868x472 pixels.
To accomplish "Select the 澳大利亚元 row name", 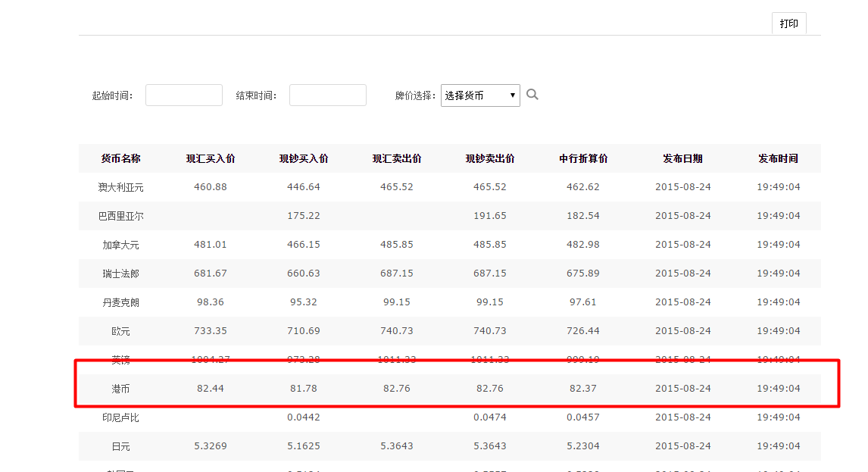I will click(120, 187).
